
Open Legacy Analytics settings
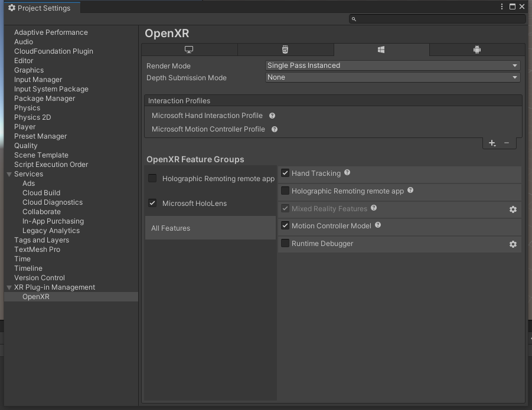tap(51, 231)
